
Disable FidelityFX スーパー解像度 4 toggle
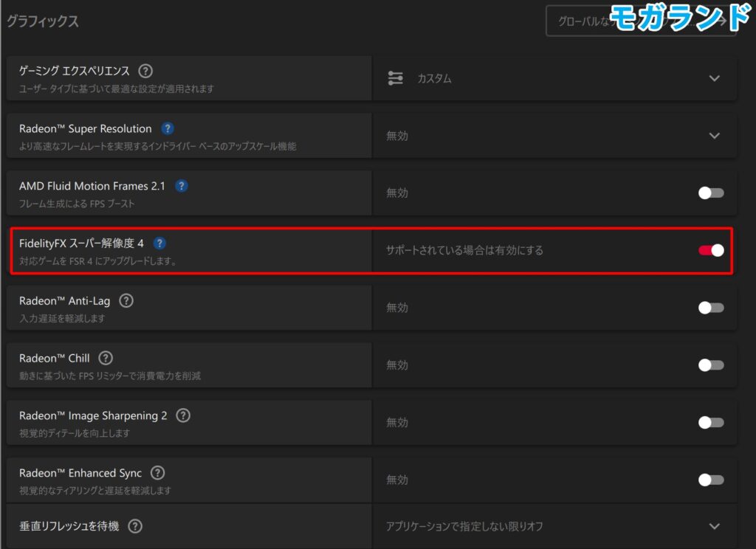coord(711,250)
